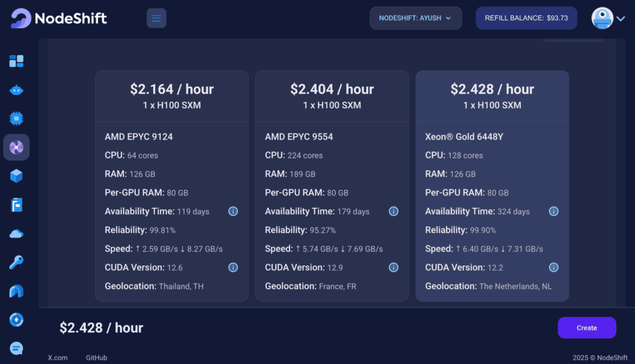Image resolution: width=635 pixels, height=364 pixels.
Task: Open the circular diamond icon in sidebar
Action: point(16,320)
